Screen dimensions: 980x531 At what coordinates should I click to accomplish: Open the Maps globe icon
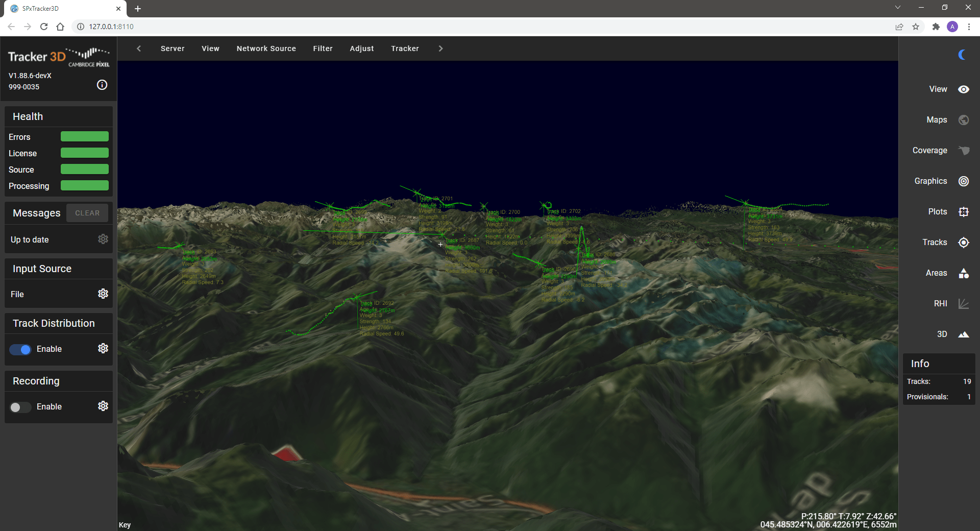963,120
